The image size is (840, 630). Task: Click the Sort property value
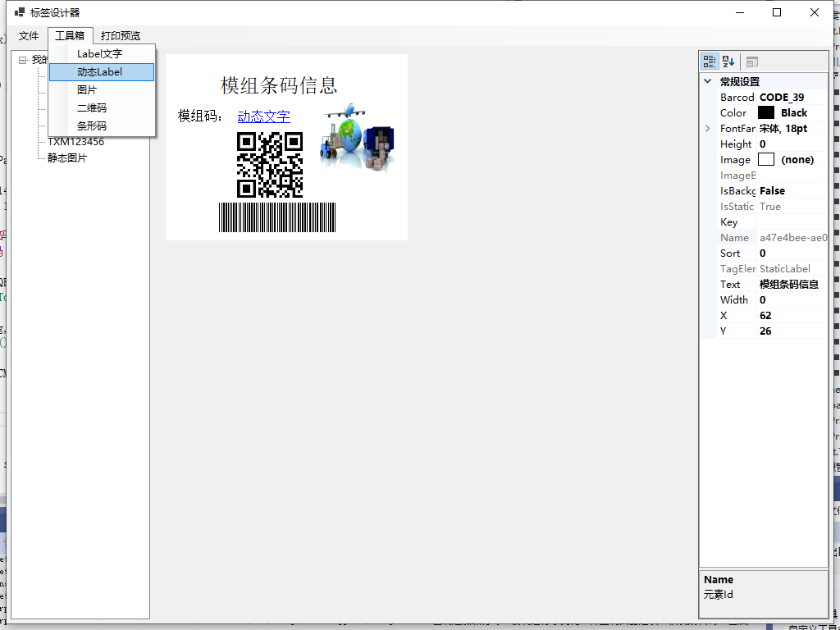coord(792,253)
